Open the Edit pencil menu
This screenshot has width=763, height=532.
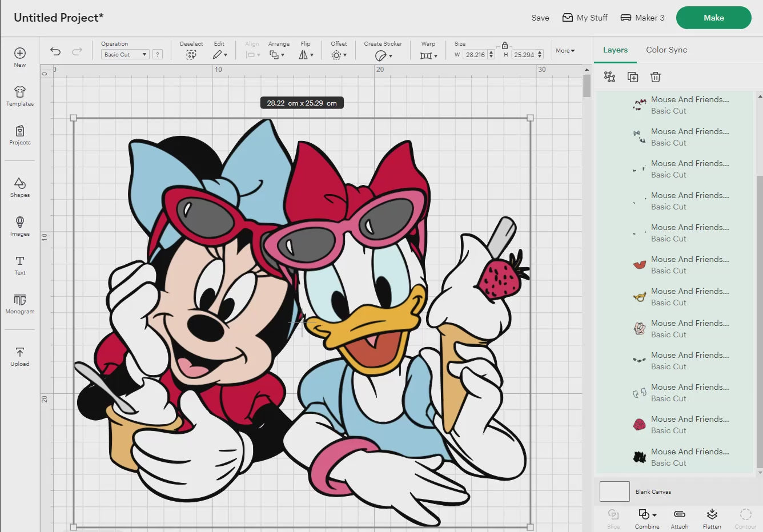coord(219,55)
